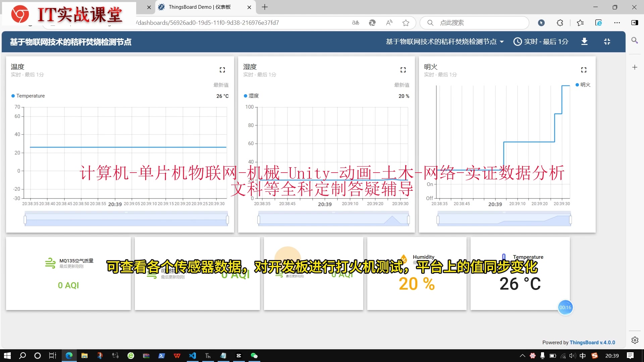Click the temperature chart range slider handle
This screenshot has height=362, width=644.
point(25,220)
